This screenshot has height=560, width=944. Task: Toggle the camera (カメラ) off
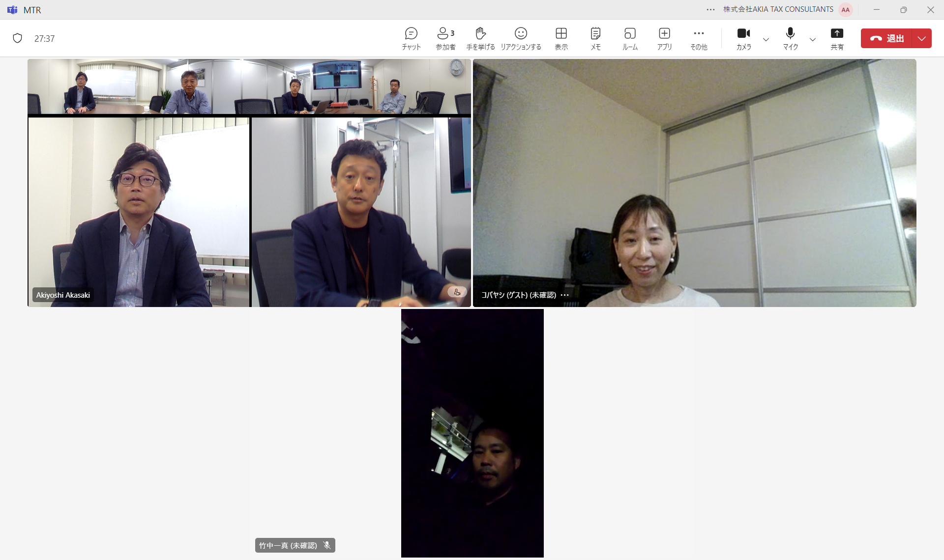coord(743,39)
